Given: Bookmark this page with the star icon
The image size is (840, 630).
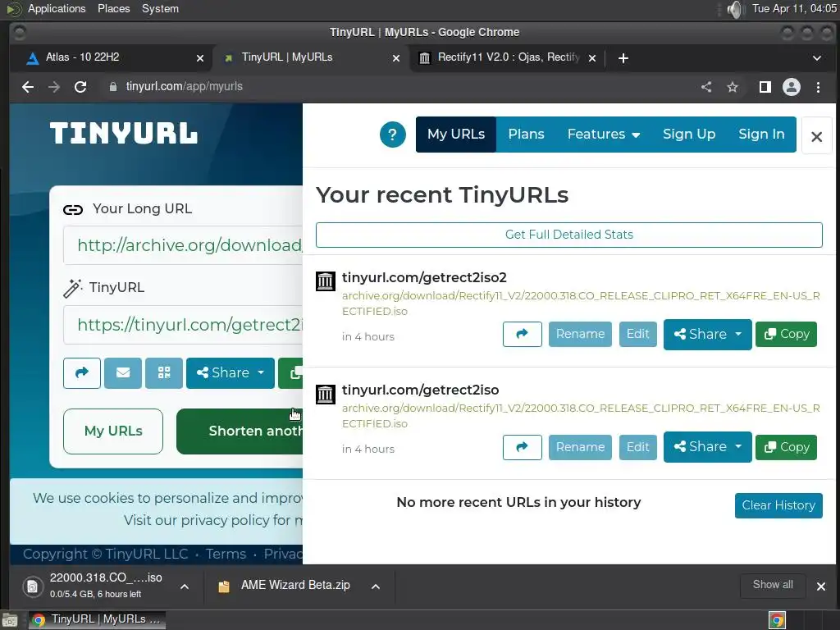Looking at the screenshot, I should click(x=733, y=87).
